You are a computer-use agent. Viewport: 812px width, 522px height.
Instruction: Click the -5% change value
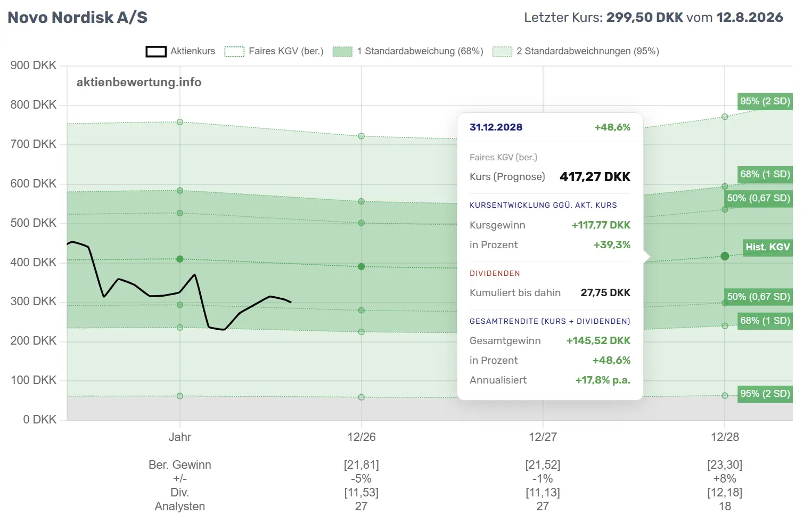click(362, 479)
